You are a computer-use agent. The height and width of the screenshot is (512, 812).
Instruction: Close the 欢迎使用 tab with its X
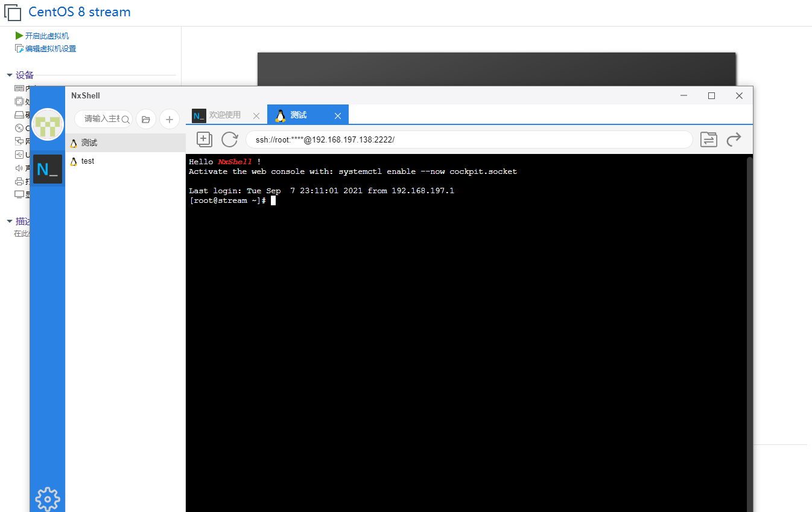(256, 115)
